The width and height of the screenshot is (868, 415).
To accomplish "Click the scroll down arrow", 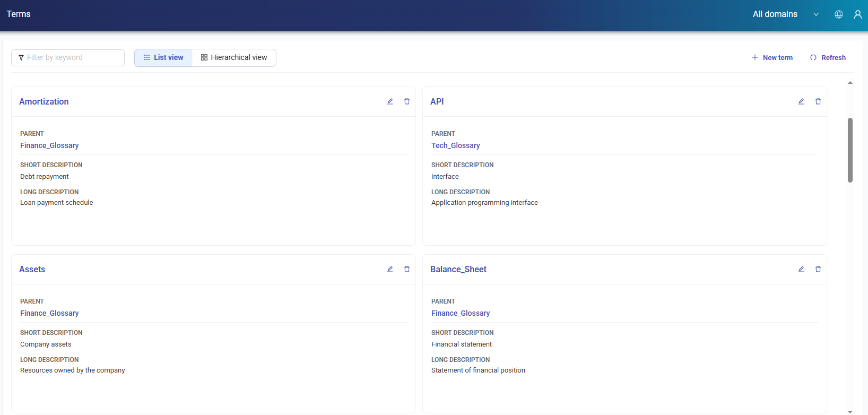I will tap(850, 411).
